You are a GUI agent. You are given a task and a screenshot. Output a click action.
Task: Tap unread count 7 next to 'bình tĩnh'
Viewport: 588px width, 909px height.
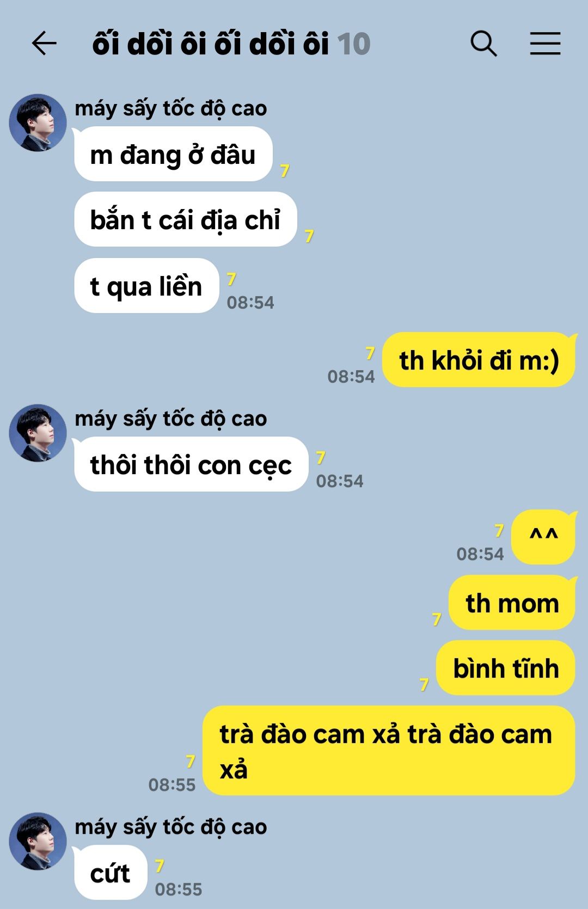(x=424, y=684)
